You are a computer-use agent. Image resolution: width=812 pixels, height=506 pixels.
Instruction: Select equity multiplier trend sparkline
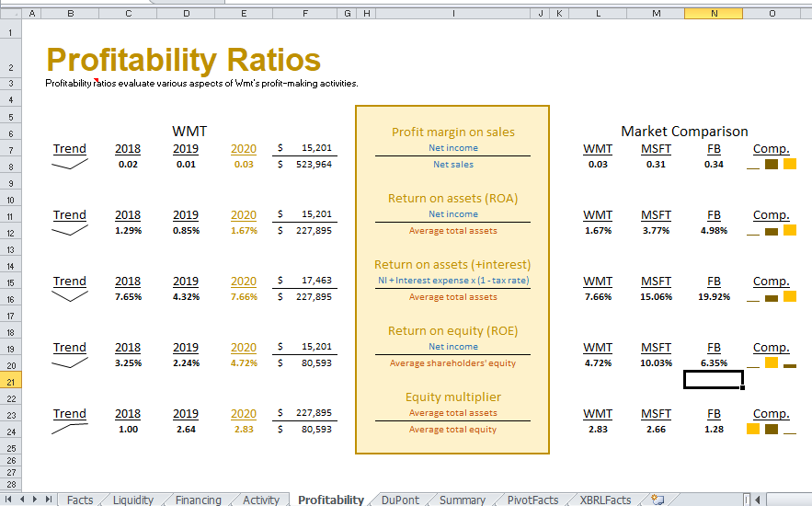tap(70, 430)
